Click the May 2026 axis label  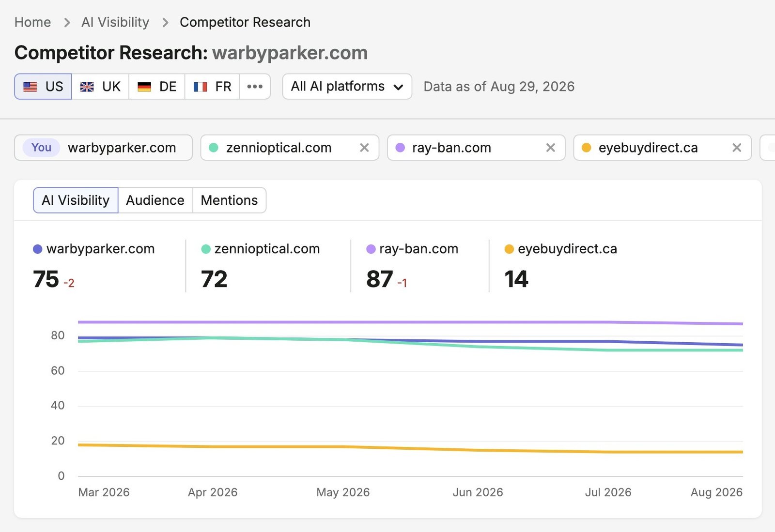(x=343, y=492)
